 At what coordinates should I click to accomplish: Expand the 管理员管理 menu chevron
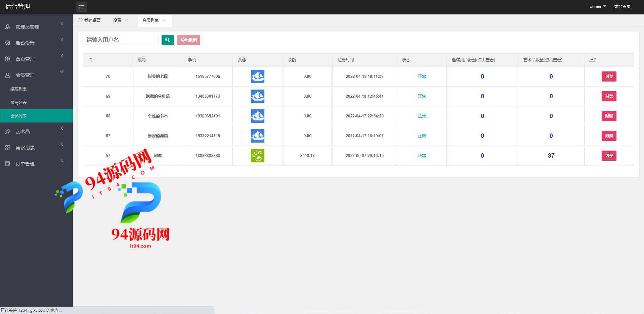click(x=62, y=23)
